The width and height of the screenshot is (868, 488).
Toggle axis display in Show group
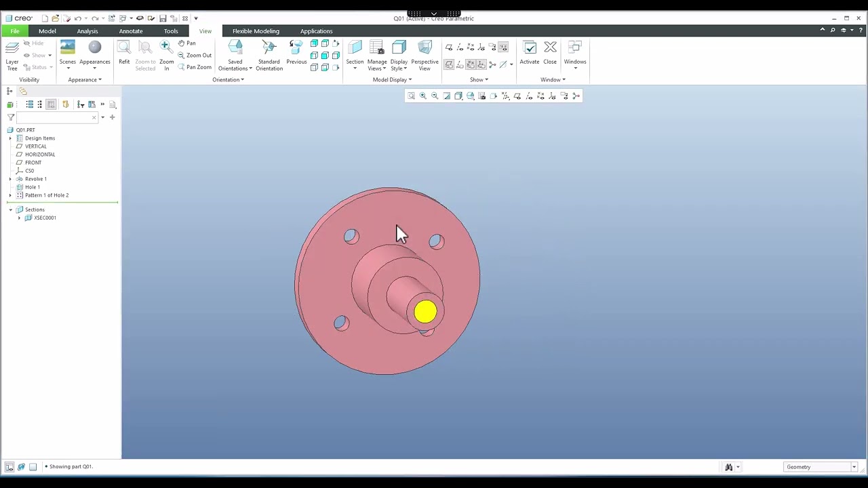[460, 47]
